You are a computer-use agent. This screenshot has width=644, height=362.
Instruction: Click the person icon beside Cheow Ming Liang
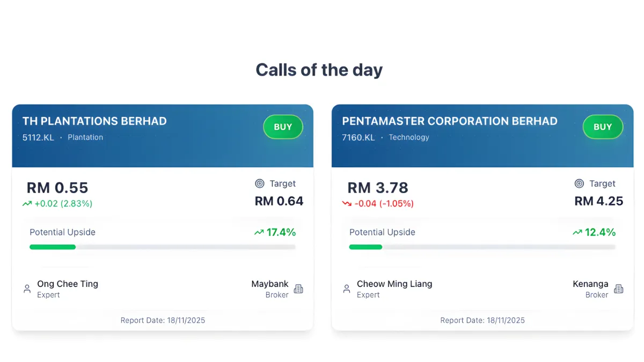click(347, 289)
